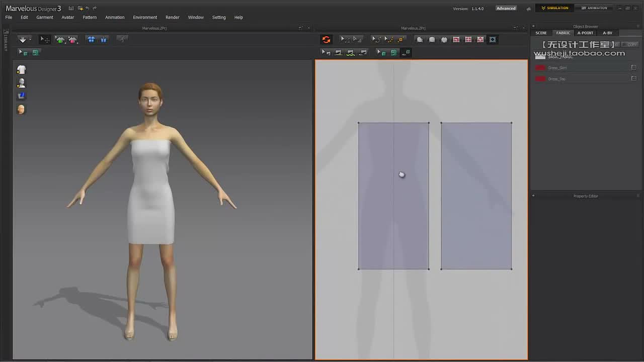Select the orange Add Point tool
This screenshot has width=644, height=362.
(400, 39)
